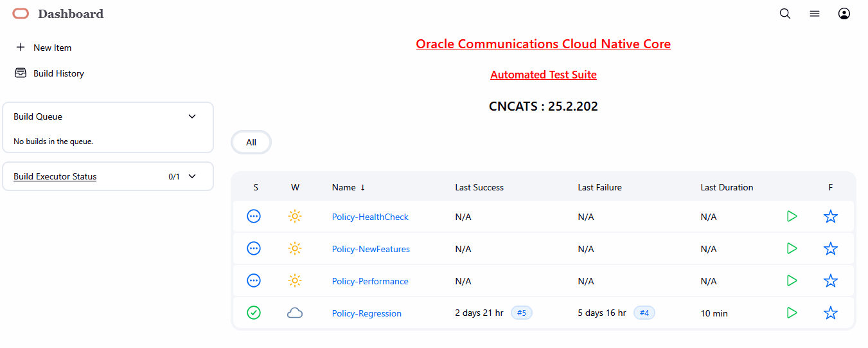The image size is (868, 348).
Task: Open last successful build #5 badge
Action: 522,313
